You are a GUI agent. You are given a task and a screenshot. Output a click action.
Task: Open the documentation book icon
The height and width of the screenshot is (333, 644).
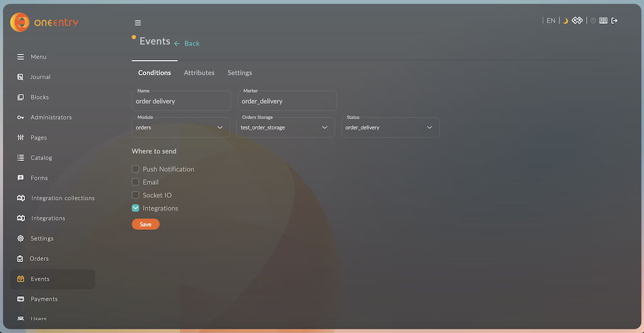point(603,21)
